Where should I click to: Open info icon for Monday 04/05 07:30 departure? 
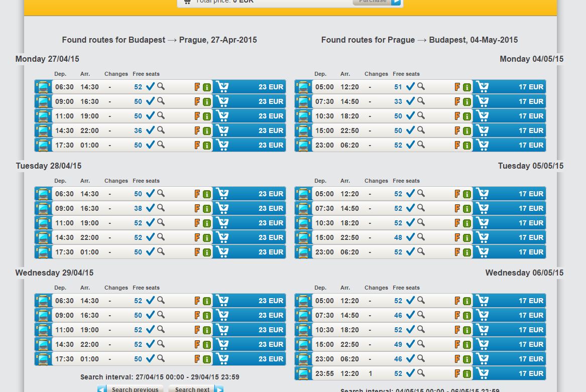click(467, 102)
